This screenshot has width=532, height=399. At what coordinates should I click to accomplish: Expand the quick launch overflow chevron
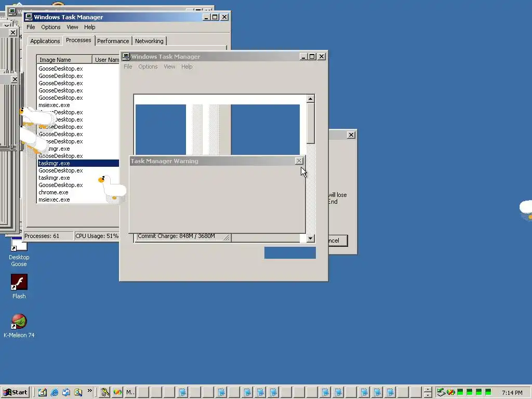89,391
